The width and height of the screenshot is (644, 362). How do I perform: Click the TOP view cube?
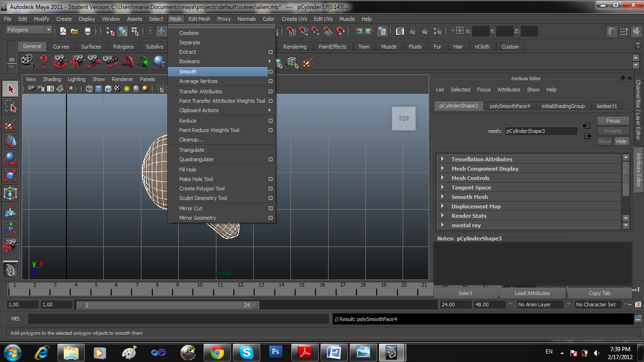click(x=404, y=119)
